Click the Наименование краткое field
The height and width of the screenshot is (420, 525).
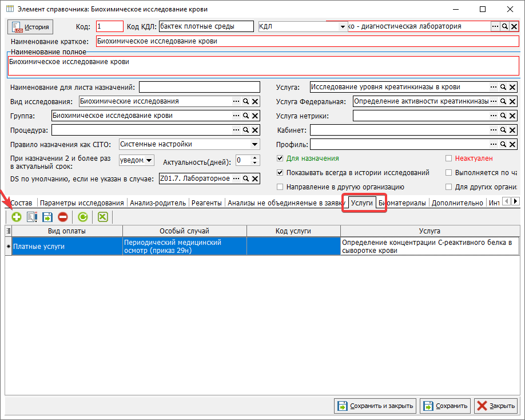tap(308, 41)
